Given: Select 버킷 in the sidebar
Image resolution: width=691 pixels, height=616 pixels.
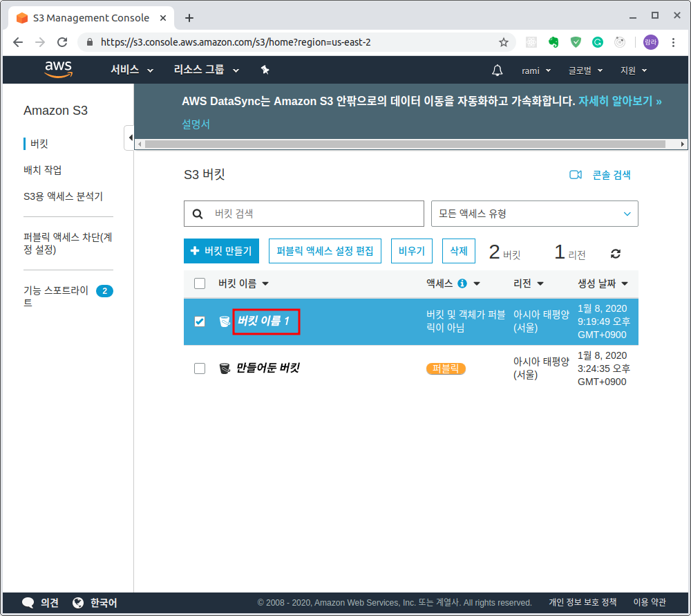Looking at the screenshot, I should point(39,144).
